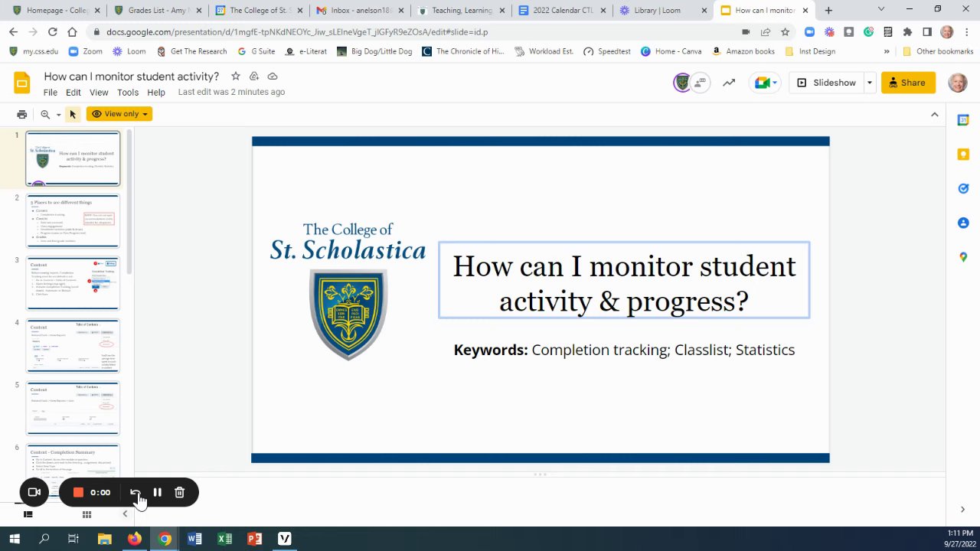
Task: Click the Zoom extension icon
Action: pos(810,32)
